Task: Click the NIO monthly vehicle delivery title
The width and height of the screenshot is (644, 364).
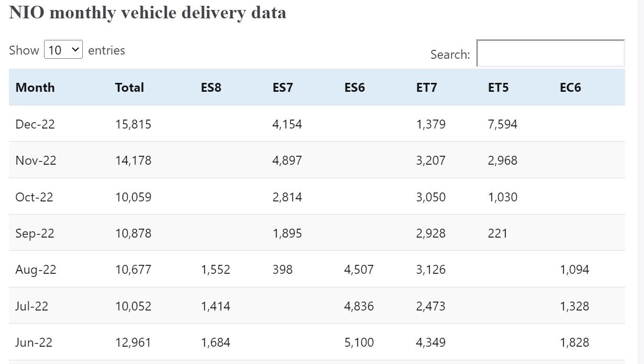Action: [x=147, y=13]
